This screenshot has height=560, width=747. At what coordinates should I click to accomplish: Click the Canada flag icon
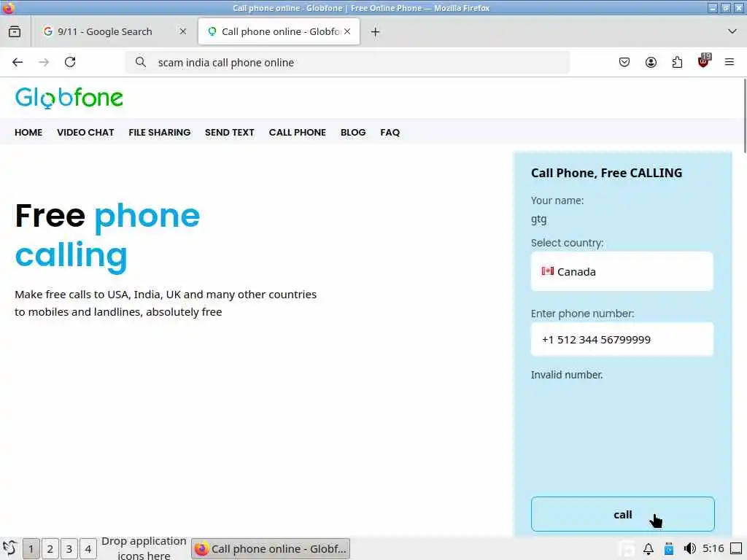pos(547,271)
